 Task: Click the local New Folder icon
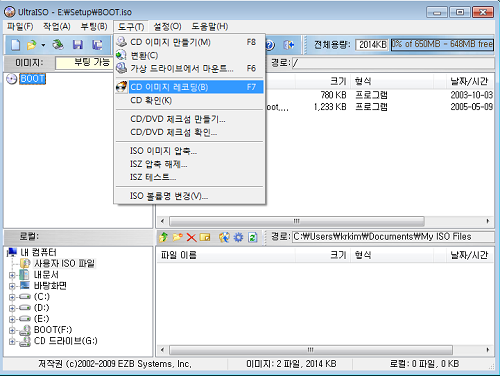click(177, 237)
